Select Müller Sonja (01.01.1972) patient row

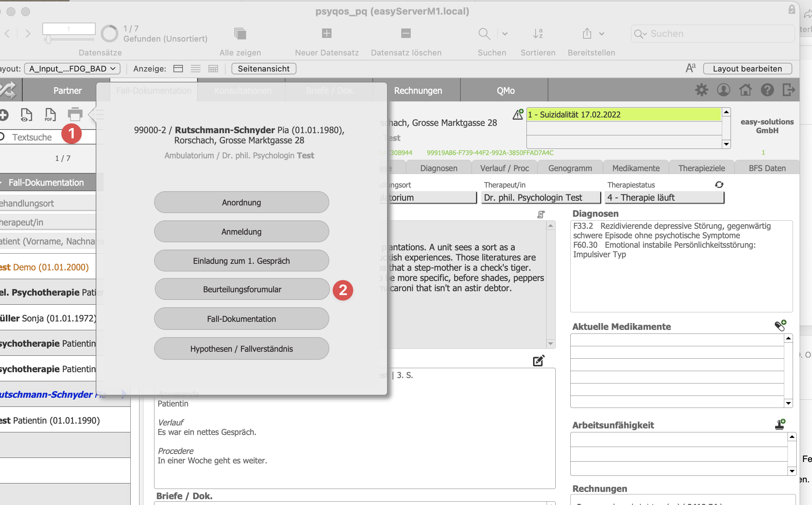(x=48, y=318)
